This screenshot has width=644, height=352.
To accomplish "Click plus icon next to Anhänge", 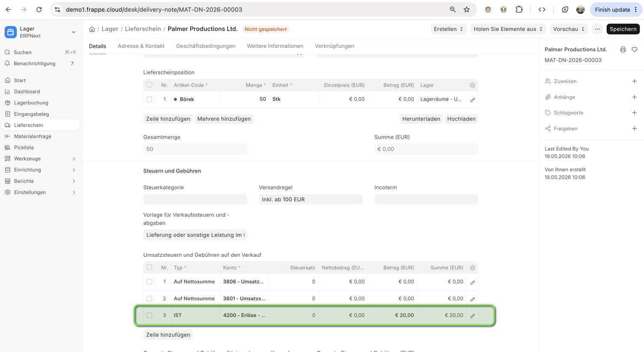I will [x=635, y=97].
